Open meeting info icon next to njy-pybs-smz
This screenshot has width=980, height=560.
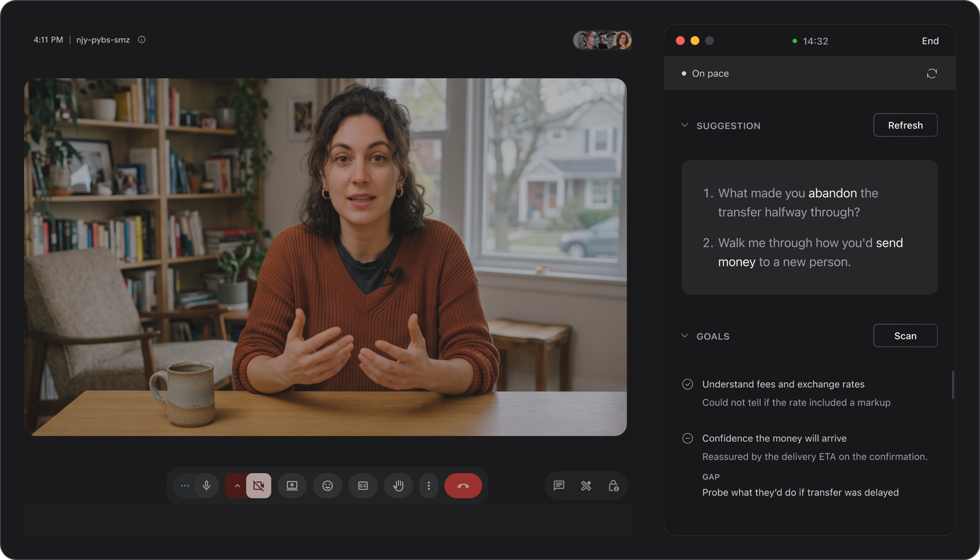142,39
